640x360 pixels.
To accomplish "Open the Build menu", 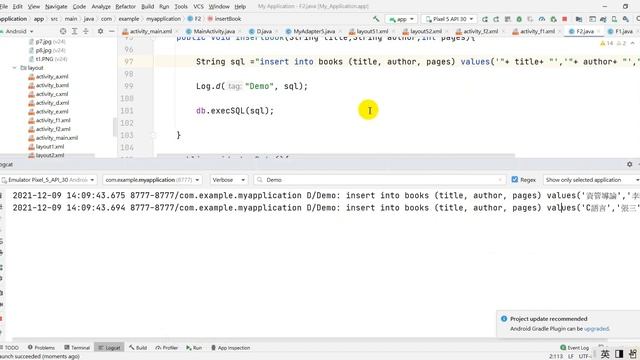I will point(147,7).
